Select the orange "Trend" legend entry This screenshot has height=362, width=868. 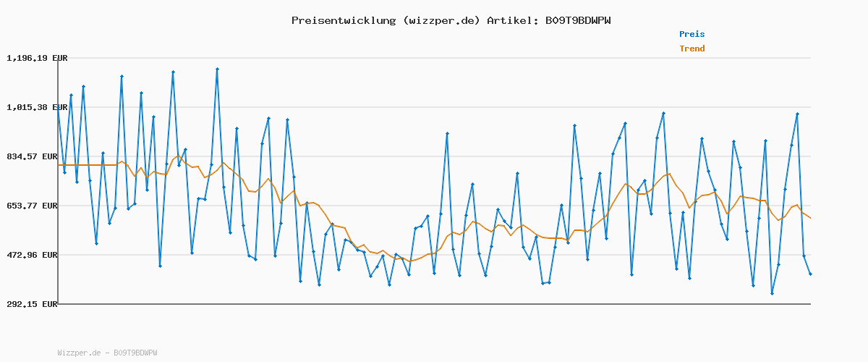click(x=692, y=49)
